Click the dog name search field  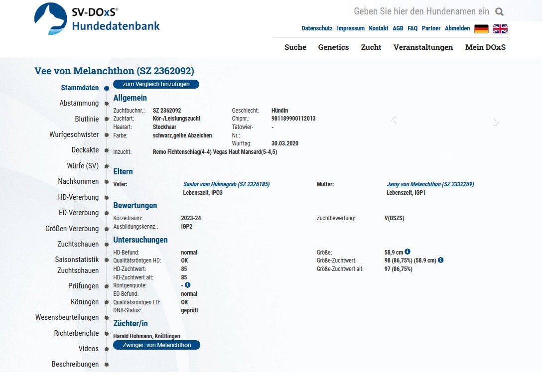click(421, 11)
